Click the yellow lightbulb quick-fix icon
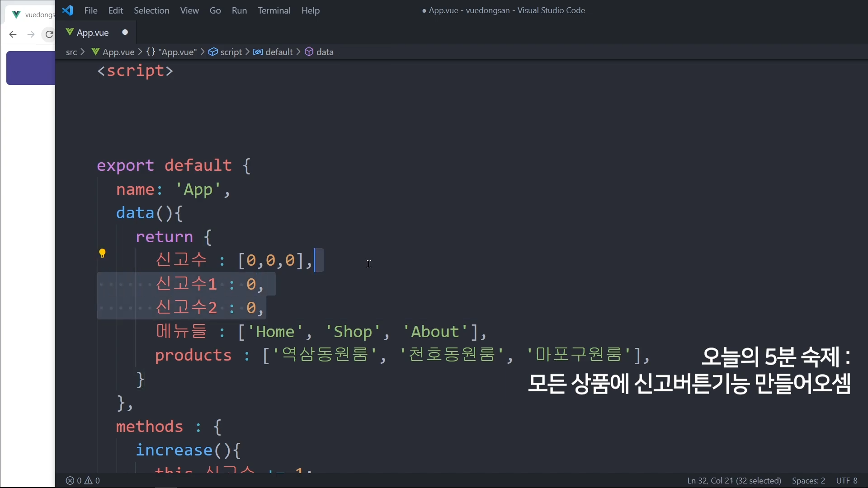 click(x=103, y=253)
